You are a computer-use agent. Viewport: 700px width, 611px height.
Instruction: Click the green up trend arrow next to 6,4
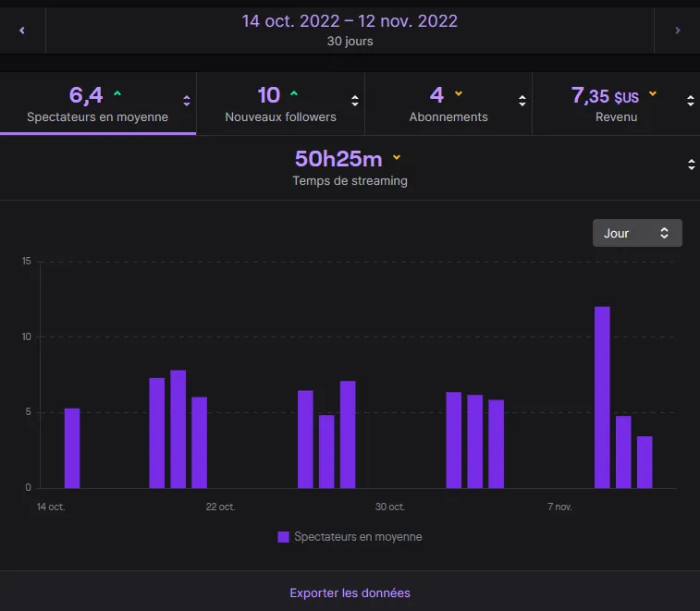tap(117, 93)
